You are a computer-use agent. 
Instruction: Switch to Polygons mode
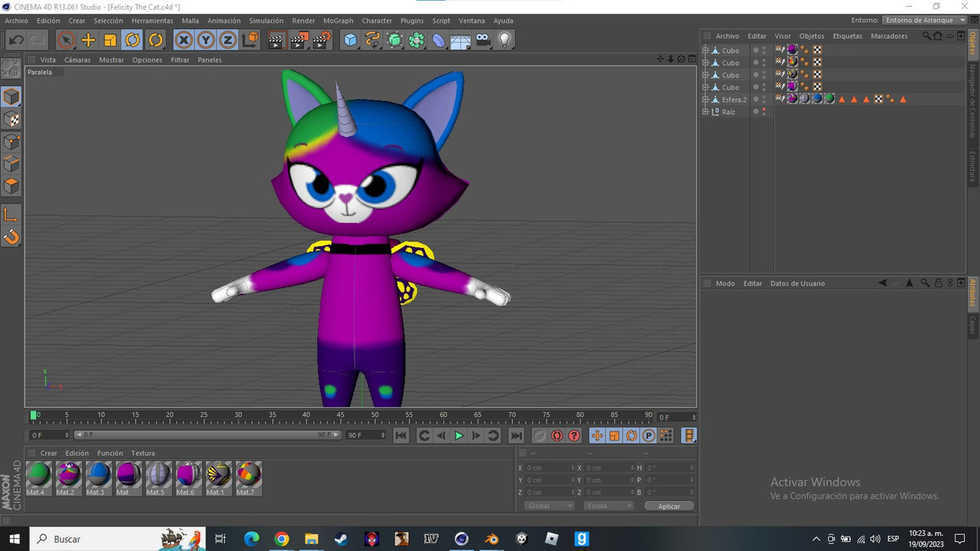(x=11, y=186)
